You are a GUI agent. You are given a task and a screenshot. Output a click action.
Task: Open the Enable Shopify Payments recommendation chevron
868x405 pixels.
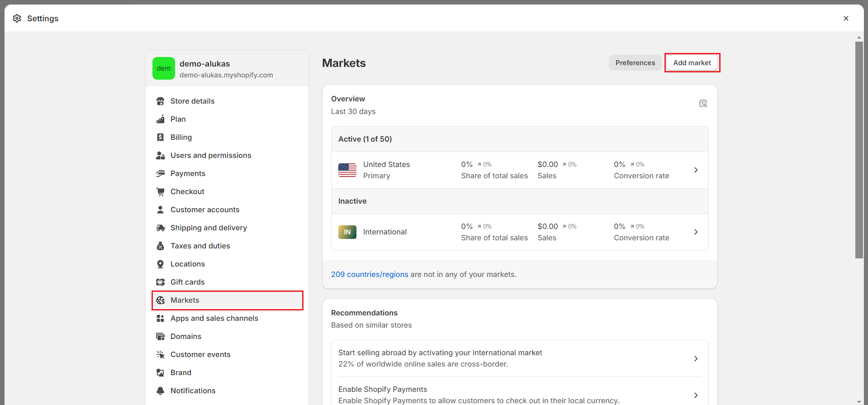pyautogui.click(x=696, y=395)
